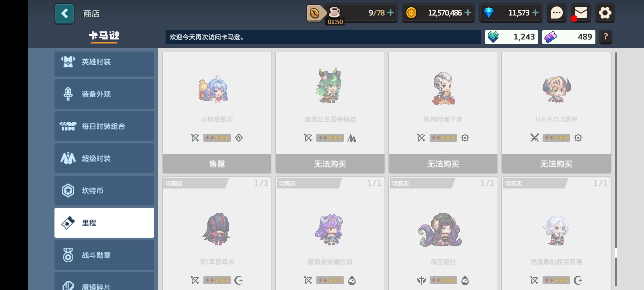Open the settings gear icon
Image resolution: width=644 pixels, height=290 pixels.
(605, 13)
